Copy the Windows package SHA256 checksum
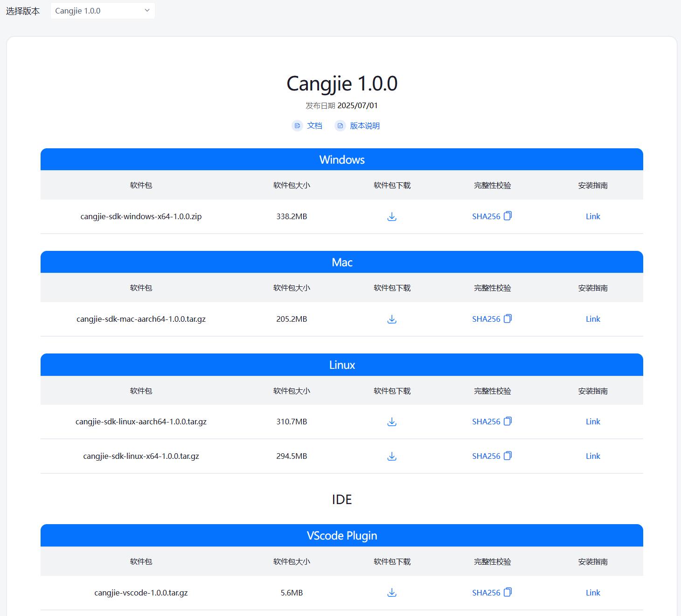The image size is (681, 616). coord(508,216)
